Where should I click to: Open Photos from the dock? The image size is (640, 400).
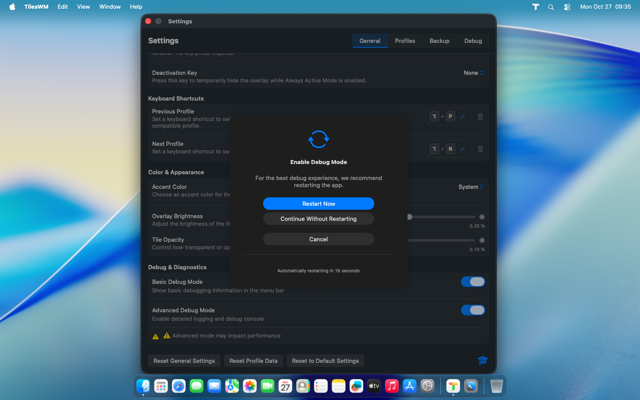[250, 386]
